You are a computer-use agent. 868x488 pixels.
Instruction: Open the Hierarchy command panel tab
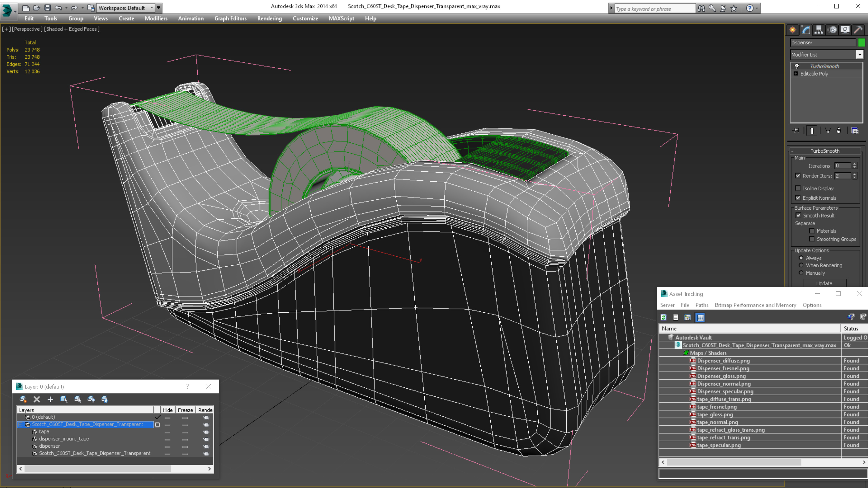[x=819, y=30]
